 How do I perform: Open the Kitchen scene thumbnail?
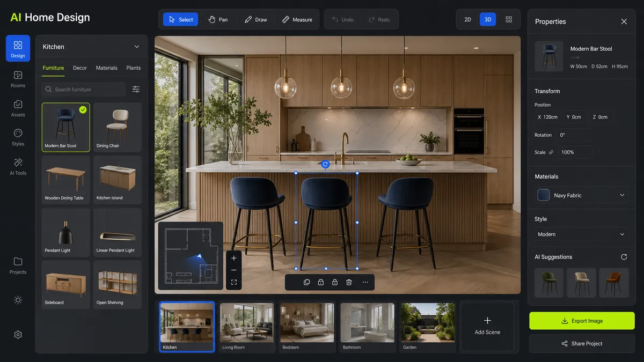point(187,327)
